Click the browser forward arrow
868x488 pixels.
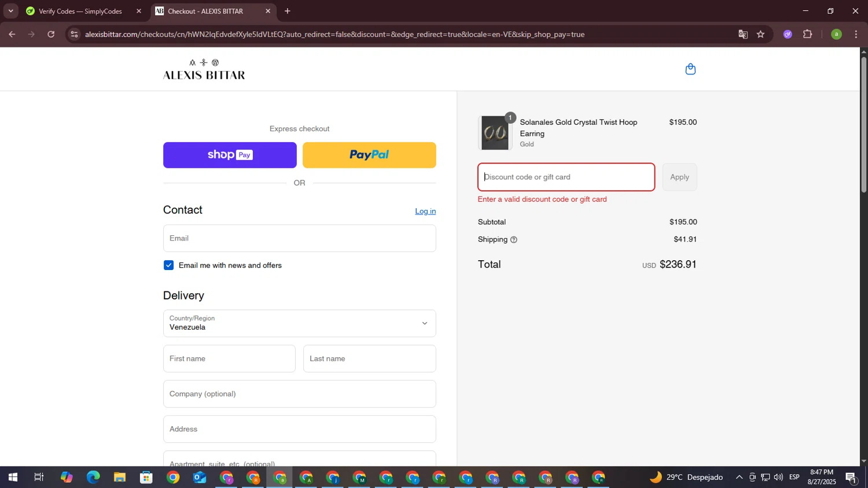(31, 34)
